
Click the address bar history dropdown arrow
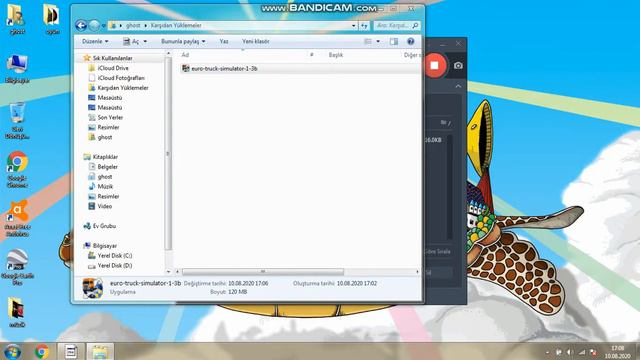pos(353,26)
